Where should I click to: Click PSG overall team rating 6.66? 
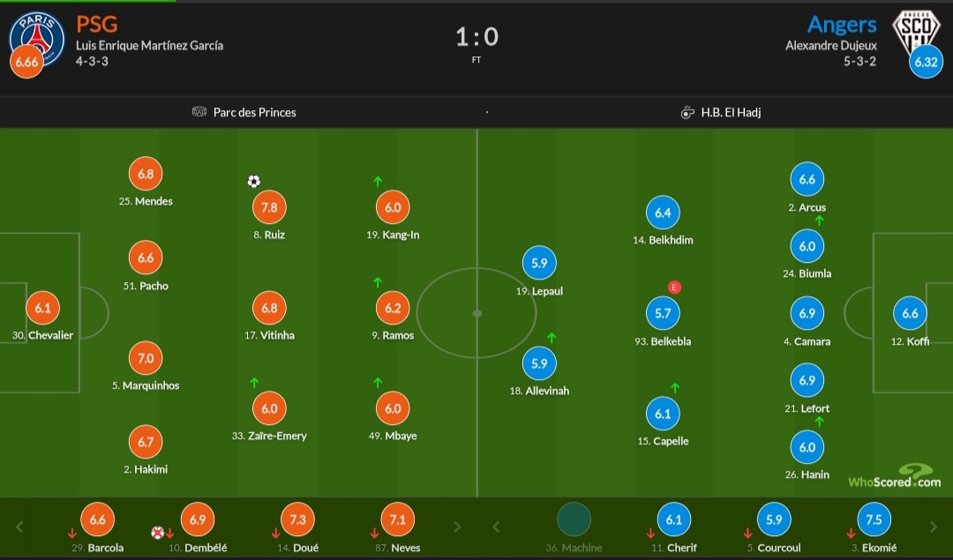pos(27,63)
